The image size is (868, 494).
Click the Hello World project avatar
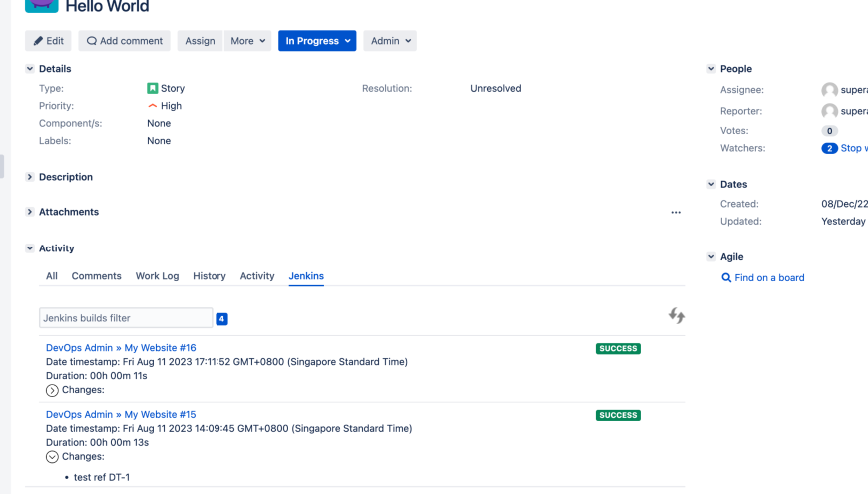(41, 4)
